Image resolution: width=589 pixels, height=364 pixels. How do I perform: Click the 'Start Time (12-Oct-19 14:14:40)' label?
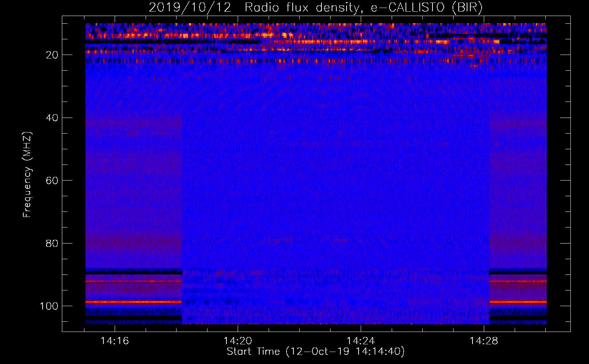click(316, 352)
